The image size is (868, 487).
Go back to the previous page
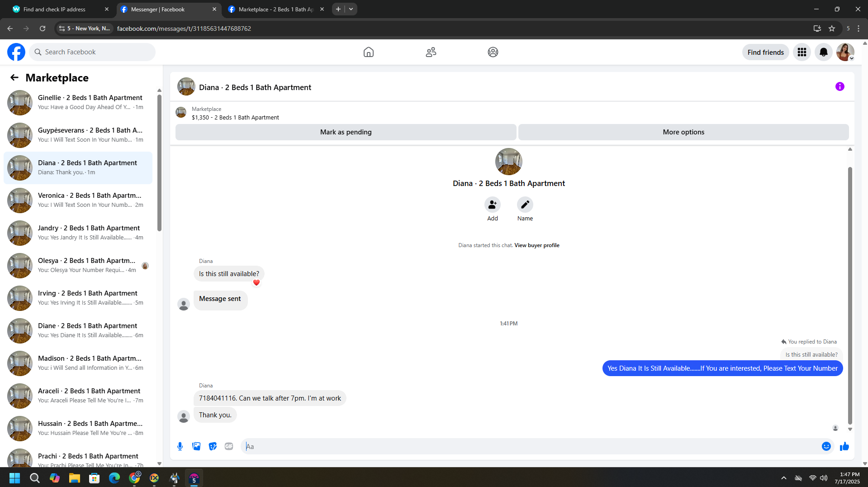(x=10, y=29)
